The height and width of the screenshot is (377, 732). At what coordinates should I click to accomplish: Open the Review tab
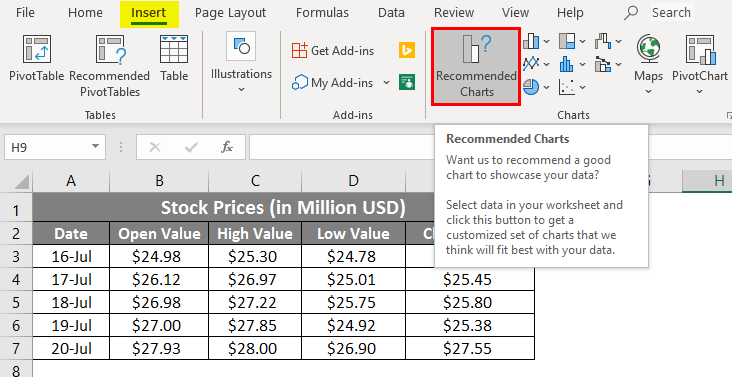click(454, 13)
